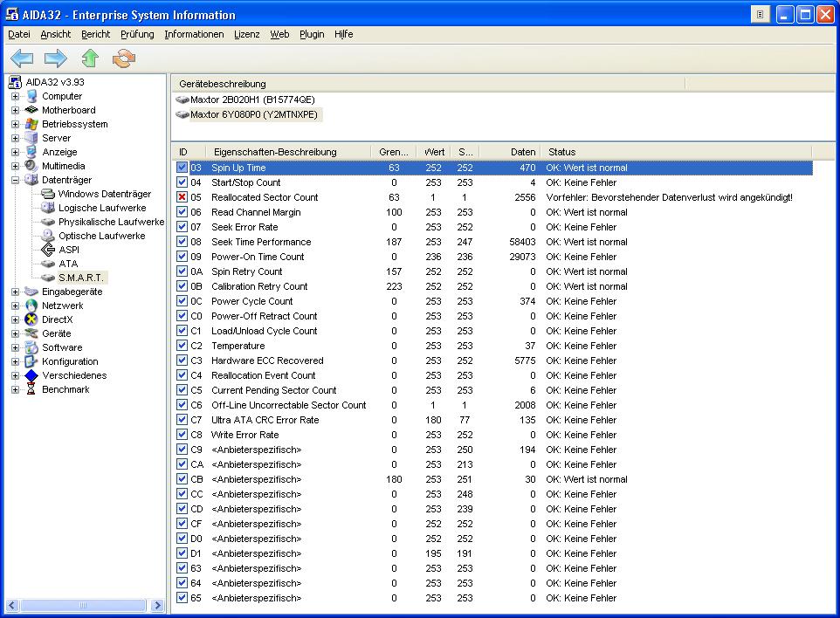Expand the Netzwerk tree node
The width and height of the screenshot is (840, 618).
15,306
